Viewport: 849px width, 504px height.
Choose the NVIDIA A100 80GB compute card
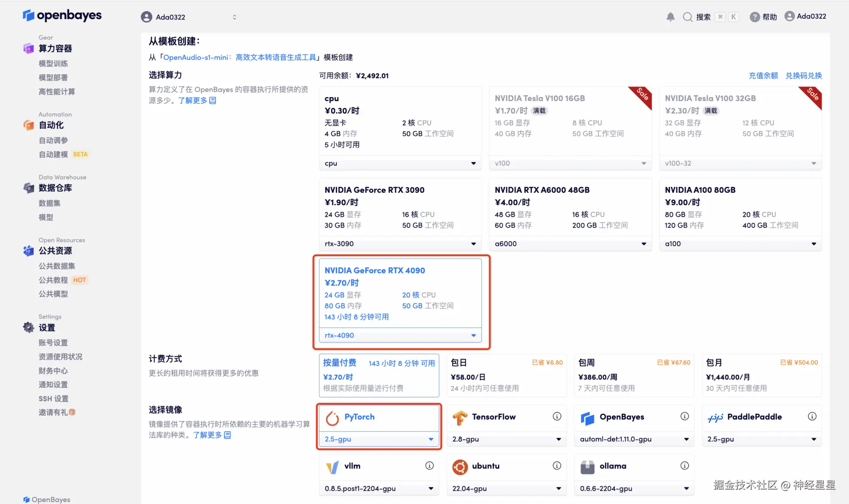[740, 208]
